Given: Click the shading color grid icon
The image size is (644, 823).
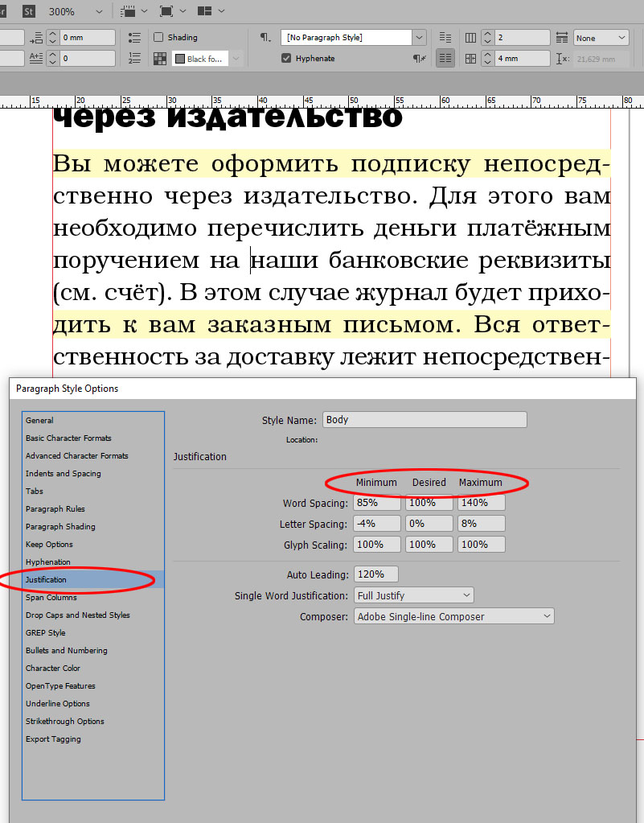Looking at the screenshot, I should coord(160,58).
